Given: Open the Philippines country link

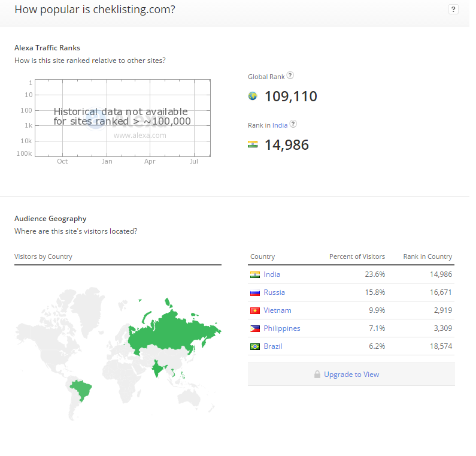Looking at the screenshot, I should 282,328.
